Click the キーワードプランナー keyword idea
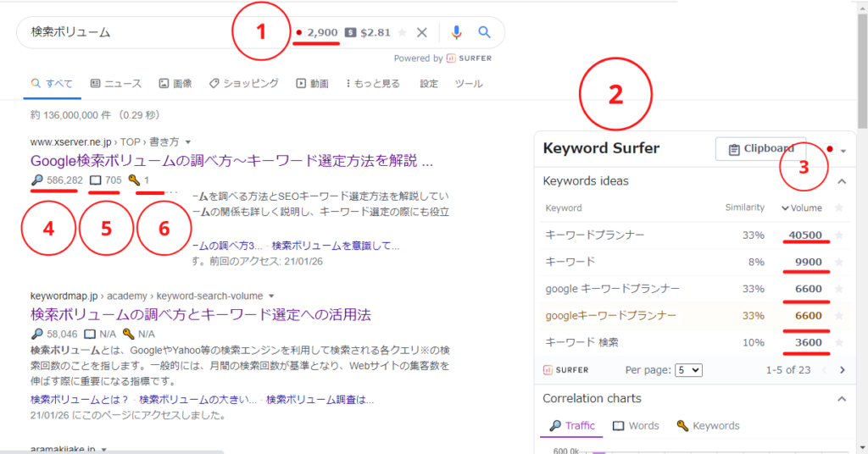 pyautogui.click(x=594, y=235)
